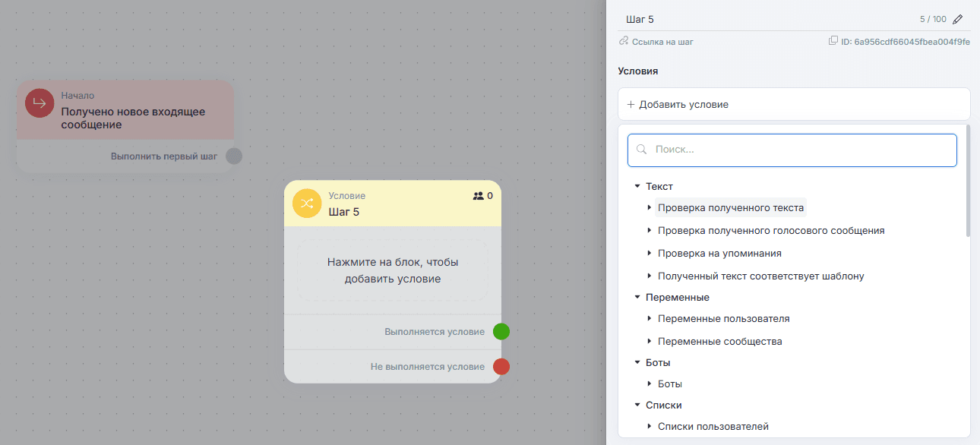Screen dimensions: 980x445
Task: Click the plus icon in Добавить условие
Action: click(631, 104)
